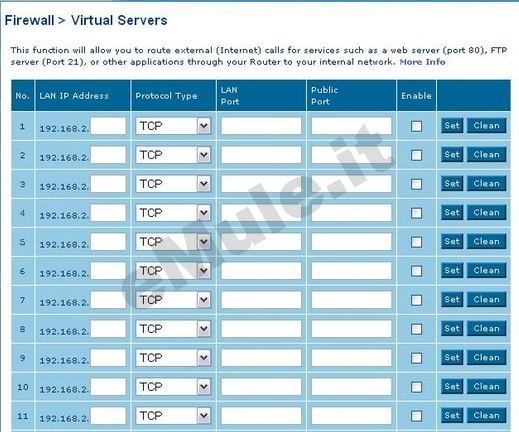Open the protocol dropdown in row 4
This screenshot has width=519, height=432.
(173, 212)
